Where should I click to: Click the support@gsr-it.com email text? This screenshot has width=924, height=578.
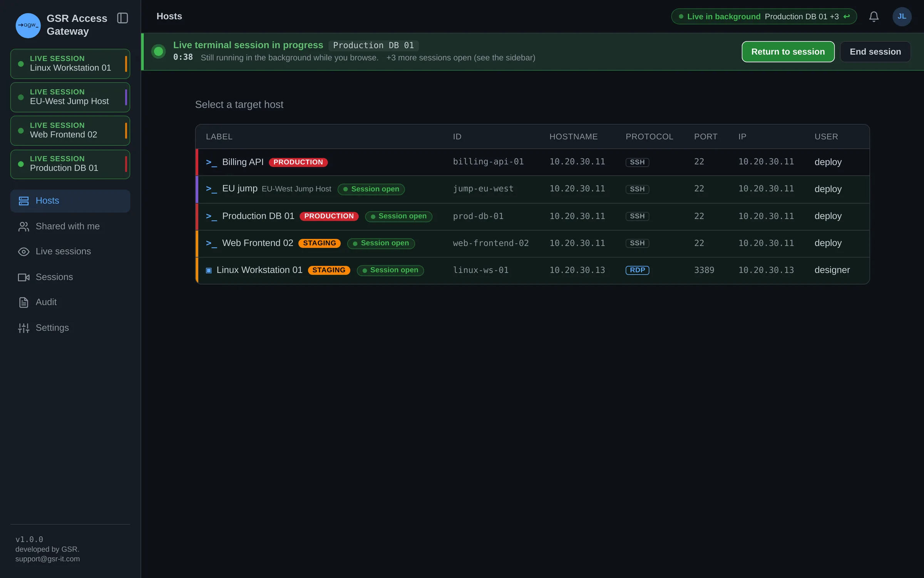[x=48, y=559]
